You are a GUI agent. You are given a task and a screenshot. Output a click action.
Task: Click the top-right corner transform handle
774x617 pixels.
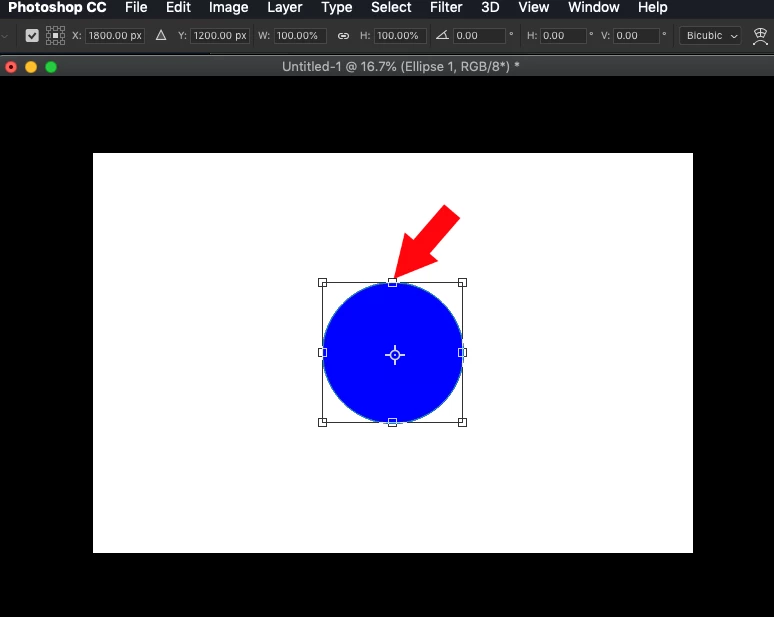click(463, 282)
